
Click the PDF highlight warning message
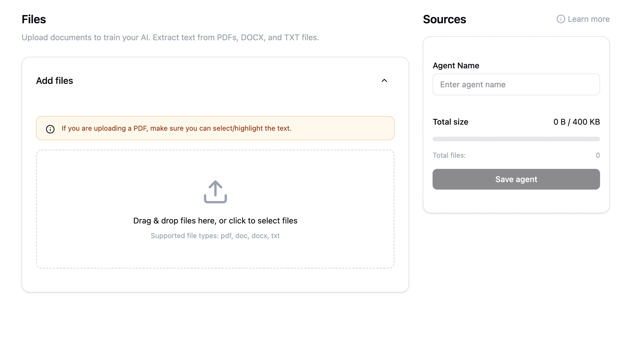[x=176, y=128]
